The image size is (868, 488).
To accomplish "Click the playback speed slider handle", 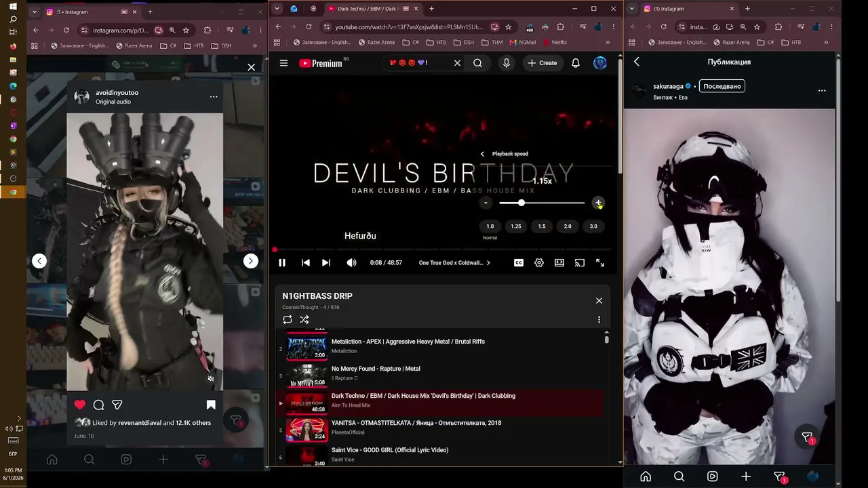I will point(521,203).
